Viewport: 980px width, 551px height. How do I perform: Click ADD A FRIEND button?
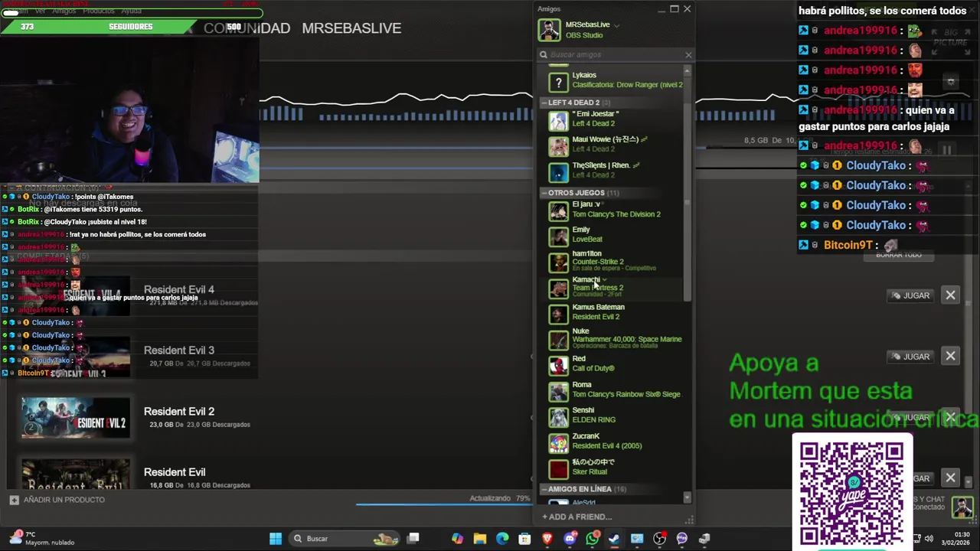577,517
